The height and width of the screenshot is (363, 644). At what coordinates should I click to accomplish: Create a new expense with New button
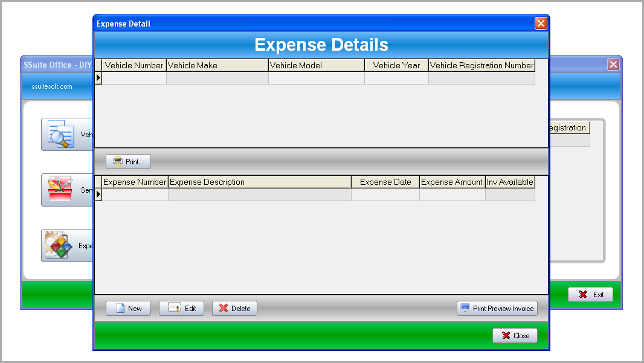[x=128, y=309]
